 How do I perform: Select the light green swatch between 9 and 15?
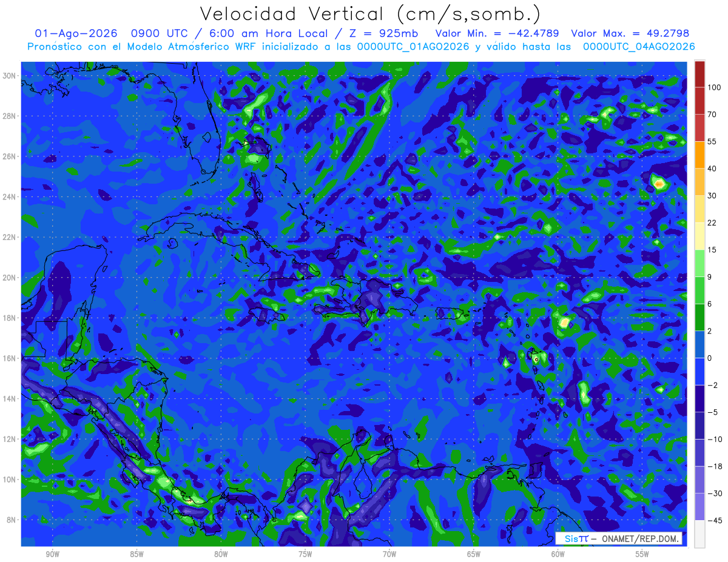699,263
